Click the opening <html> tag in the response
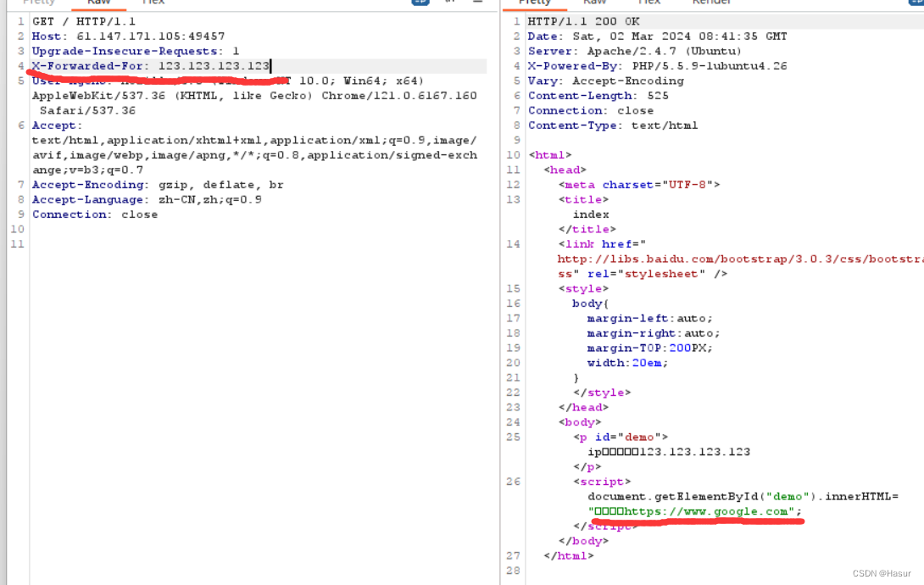924x585 pixels. pyautogui.click(x=550, y=155)
